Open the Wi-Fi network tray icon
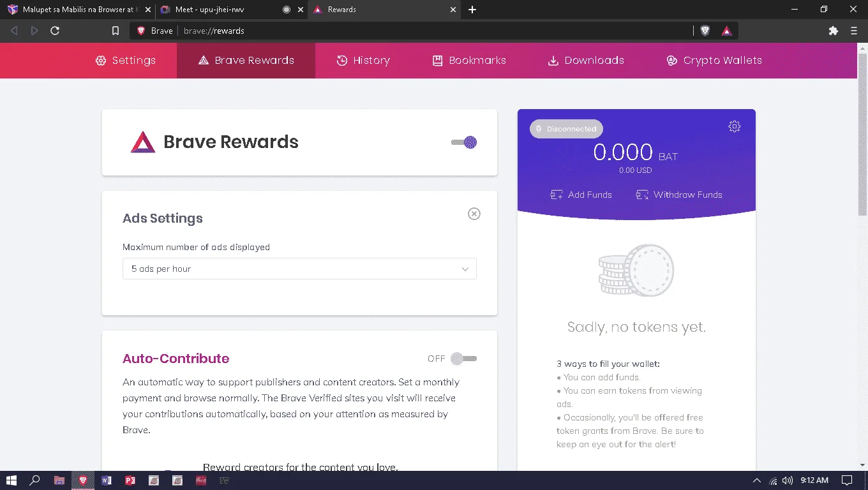Viewport: 868px width, 490px height. pyautogui.click(x=773, y=480)
